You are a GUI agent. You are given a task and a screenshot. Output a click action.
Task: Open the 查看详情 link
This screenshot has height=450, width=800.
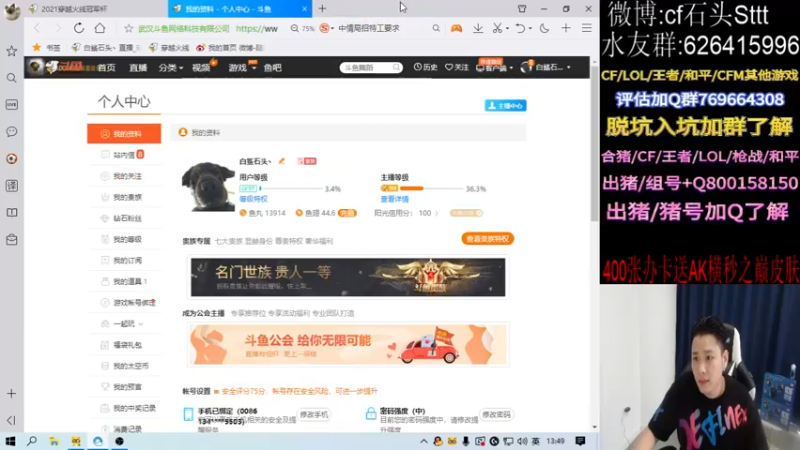(x=394, y=199)
